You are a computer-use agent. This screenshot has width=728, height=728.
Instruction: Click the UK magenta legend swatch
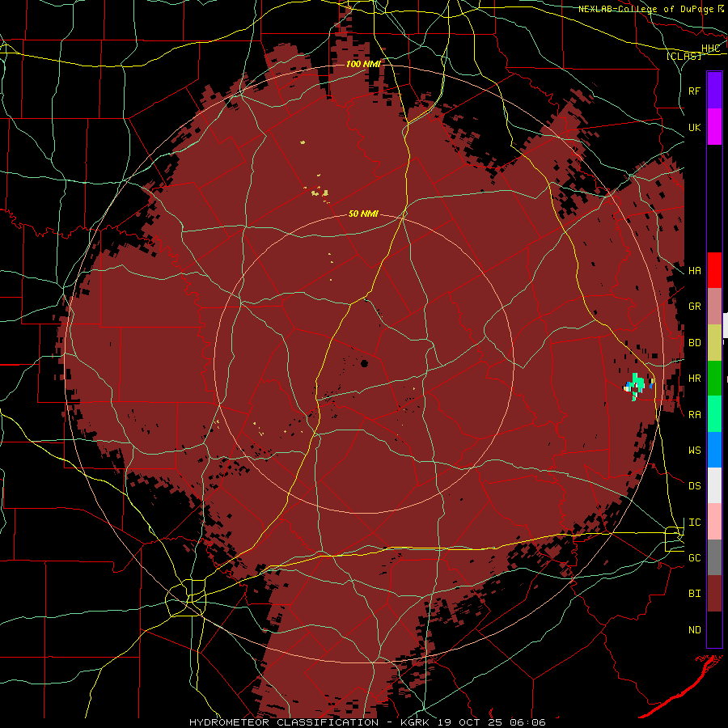714,127
